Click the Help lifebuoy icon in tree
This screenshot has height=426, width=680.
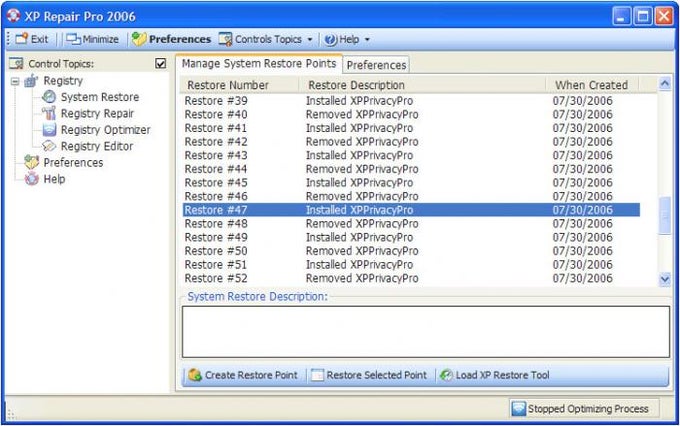coord(31,179)
